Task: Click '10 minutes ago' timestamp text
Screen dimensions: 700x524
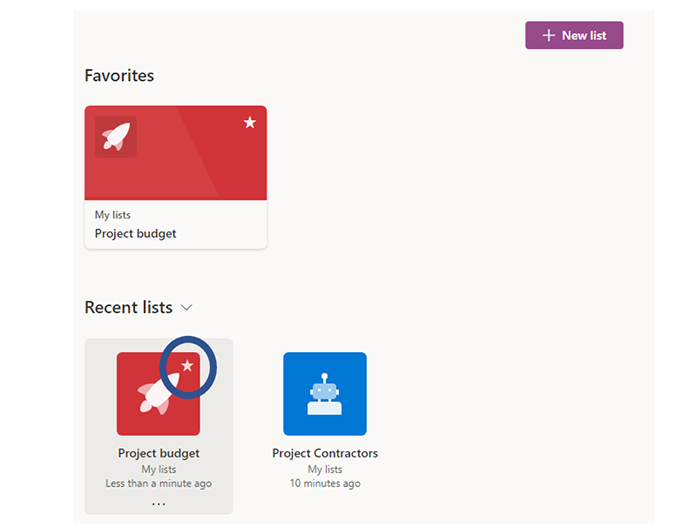Action: [325, 483]
